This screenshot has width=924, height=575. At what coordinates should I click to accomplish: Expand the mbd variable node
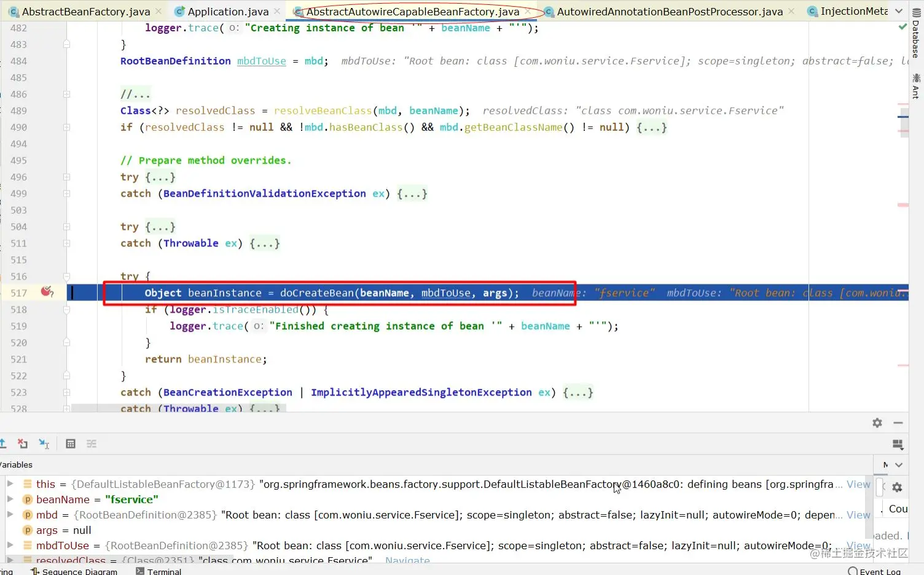point(10,514)
